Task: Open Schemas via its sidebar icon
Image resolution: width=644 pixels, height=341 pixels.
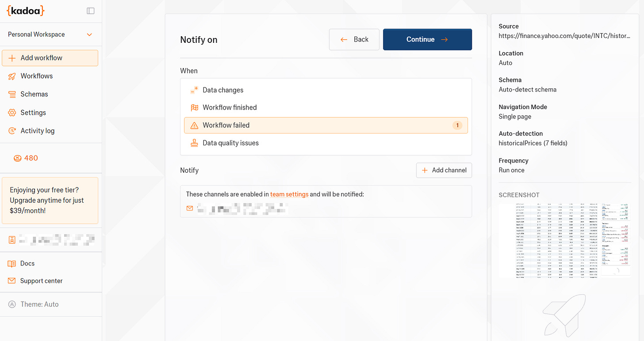Action: pyautogui.click(x=11, y=94)
